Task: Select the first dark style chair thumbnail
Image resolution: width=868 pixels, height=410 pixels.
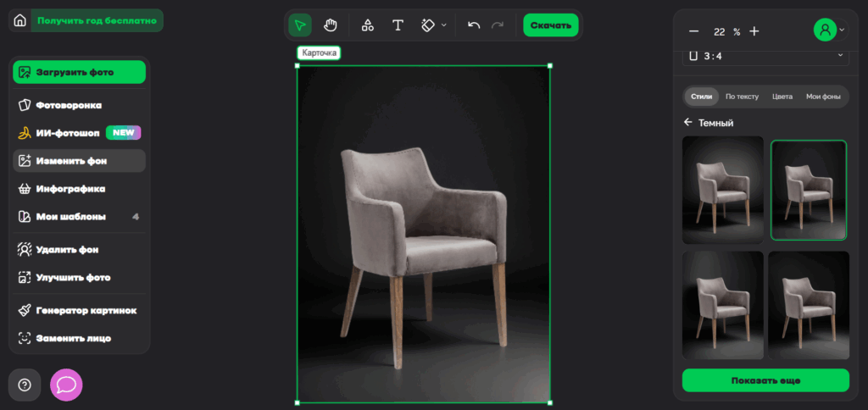Action: (x=723, y=190)
